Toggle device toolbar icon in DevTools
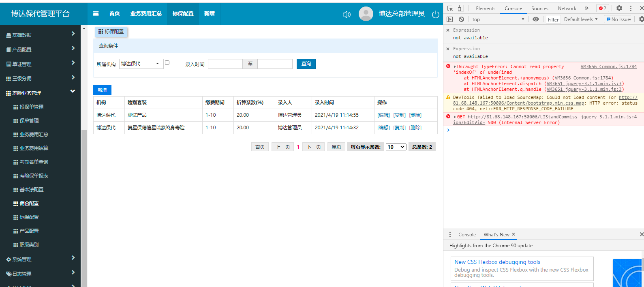The image size is (644, 287). [461, 8]
